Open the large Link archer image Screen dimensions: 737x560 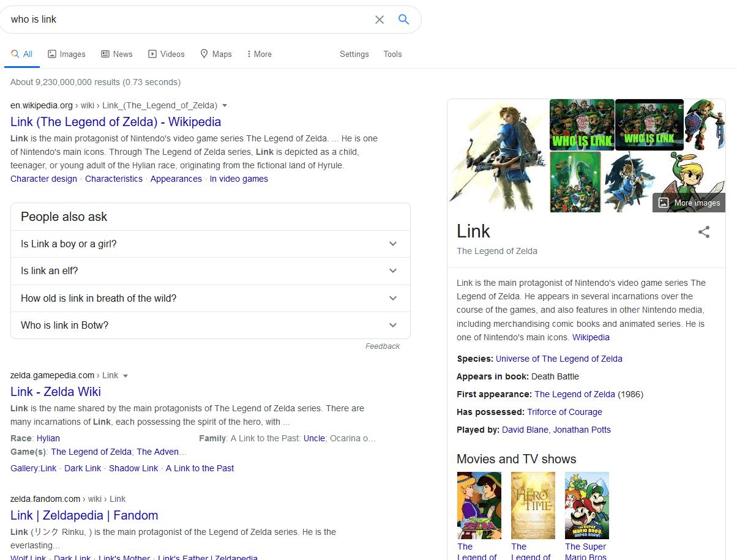click(498, 156)
